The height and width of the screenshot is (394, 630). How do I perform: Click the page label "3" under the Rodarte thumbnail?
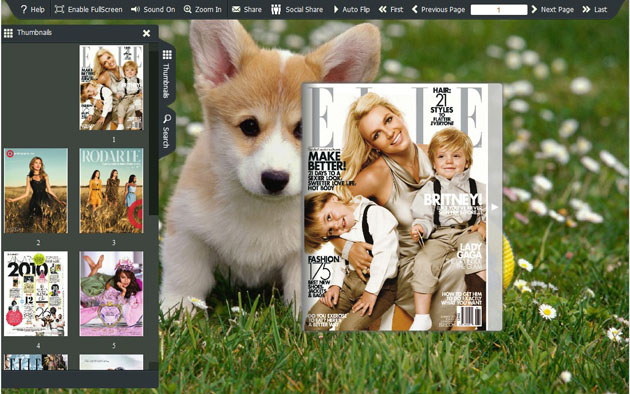pyautogui.click(x=114, y=243)
